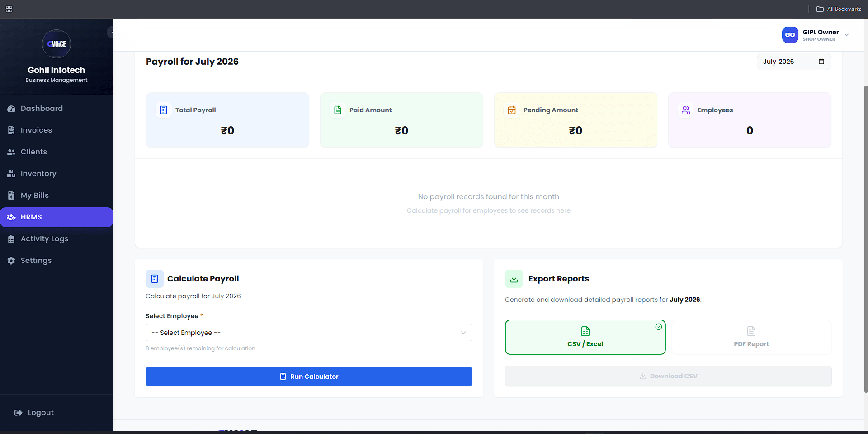Open the All Bookmarks folder
The image size is (868, 434).
point(839,9)
